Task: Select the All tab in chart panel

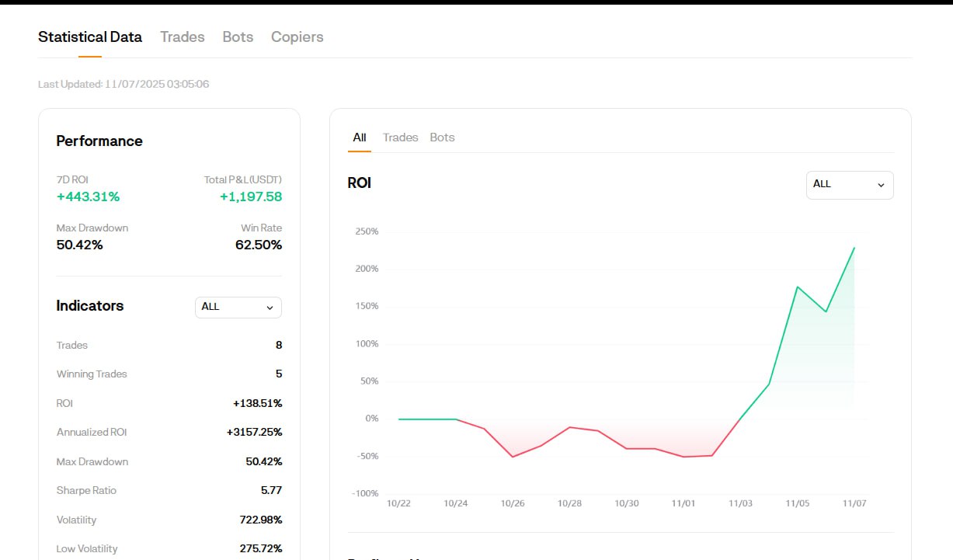Action: click(360, 137)
